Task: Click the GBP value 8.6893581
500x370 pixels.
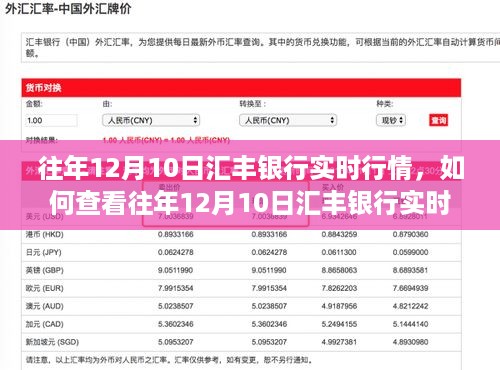Action: [410, 270]
